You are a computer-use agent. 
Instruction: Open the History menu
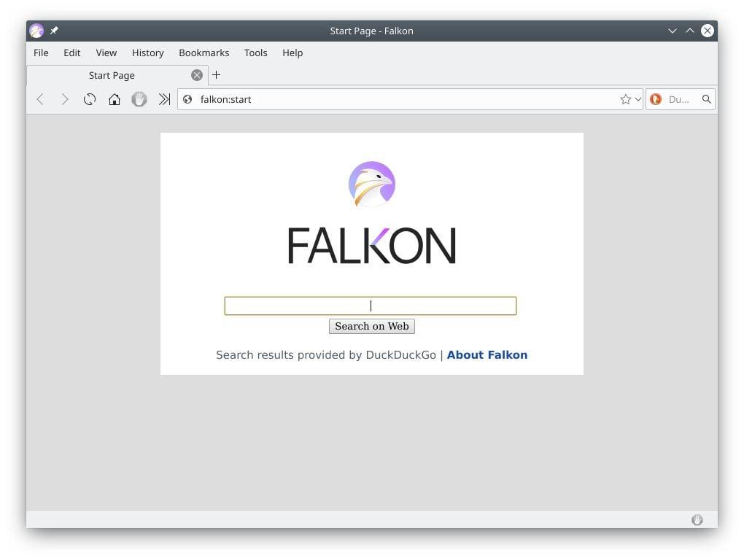(x=147, y=52)
